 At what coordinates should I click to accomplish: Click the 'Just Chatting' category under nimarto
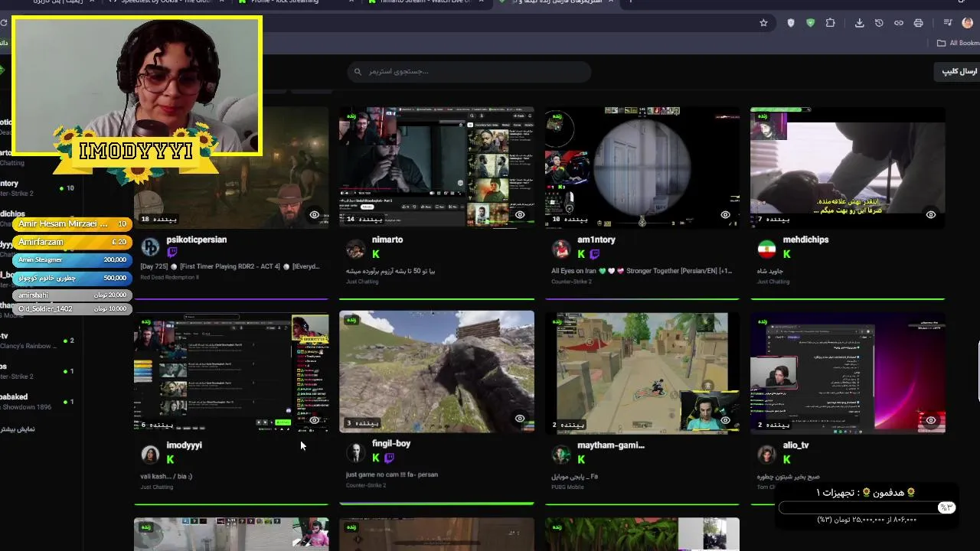(362, 282)
